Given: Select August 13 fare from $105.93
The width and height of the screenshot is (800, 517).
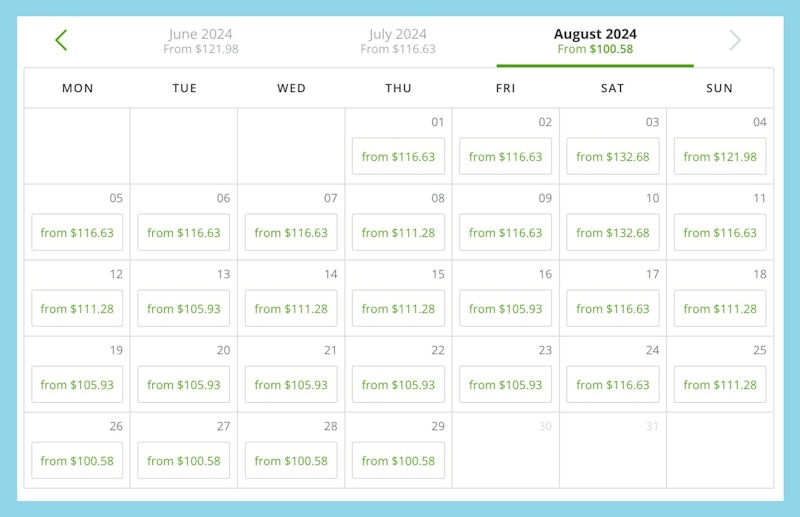Looking at the screenshot, I should point(184,309).
